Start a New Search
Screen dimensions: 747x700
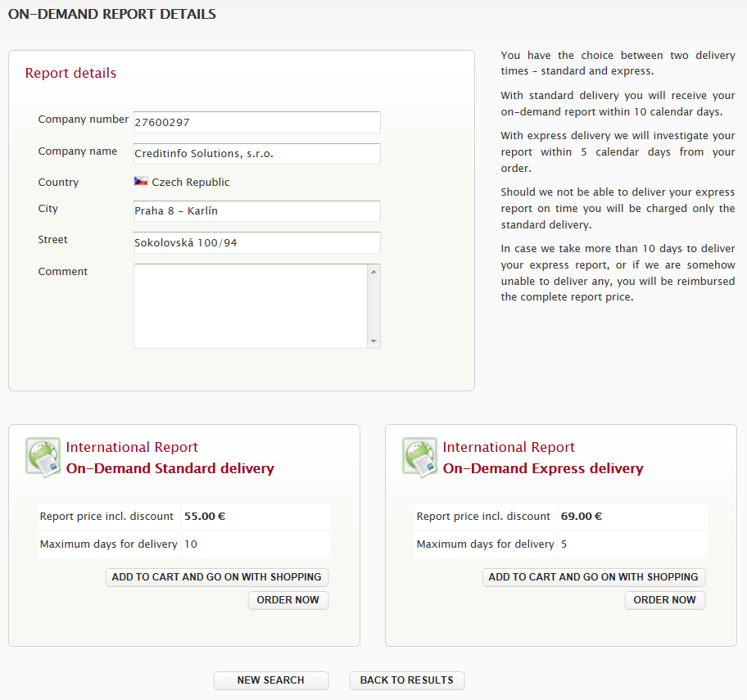pyautogui.click(x=271, y=680)
